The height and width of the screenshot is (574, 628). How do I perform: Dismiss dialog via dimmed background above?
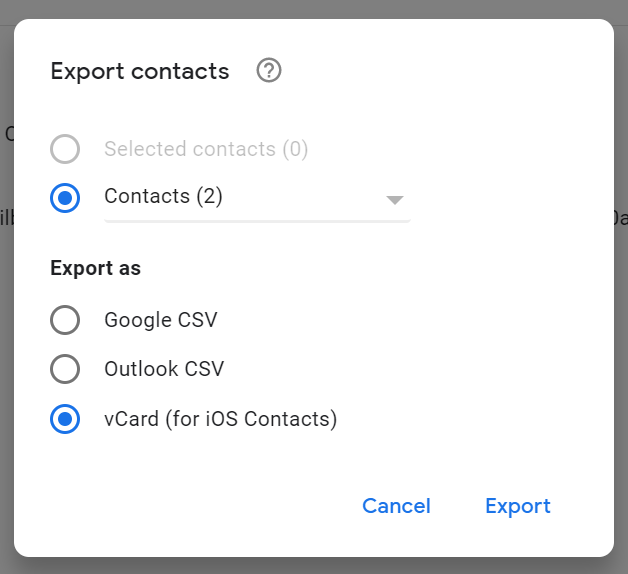coord(314,9)
